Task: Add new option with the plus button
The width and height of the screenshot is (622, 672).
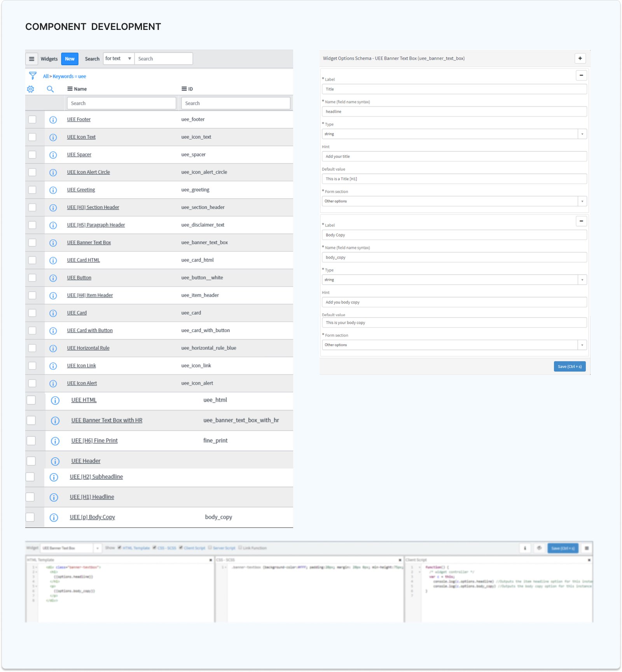Action: point(580,58)
